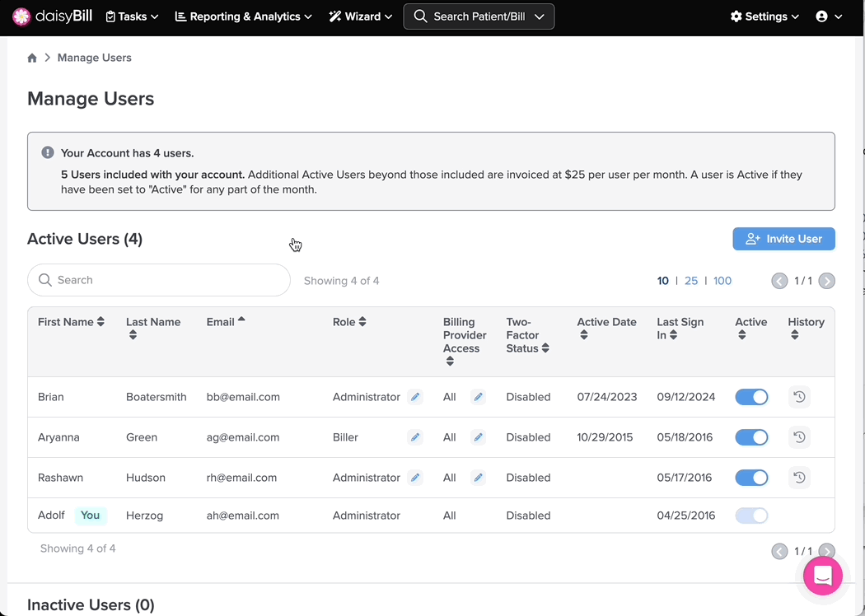Edit Brian's role with pencil icon
Viewport: 865px width, 616px height.
(x=415, y=397)
